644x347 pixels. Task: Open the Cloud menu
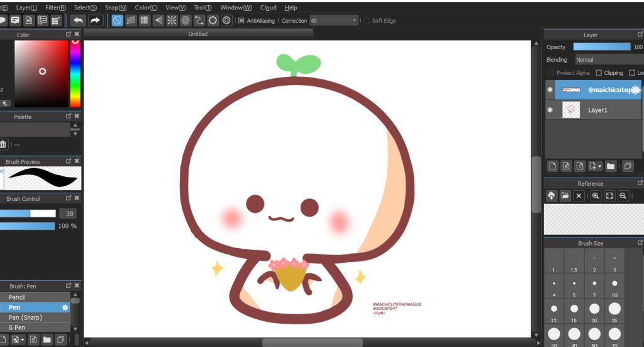pos(268,8)
